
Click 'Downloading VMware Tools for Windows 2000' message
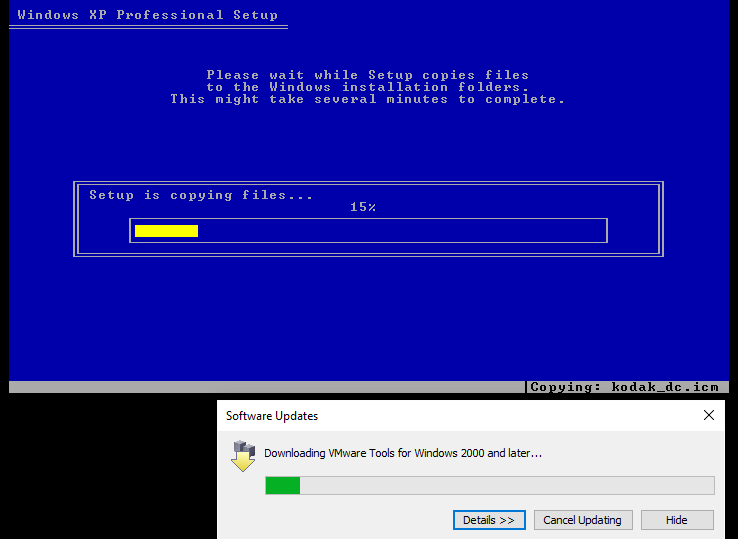click(403, 453)
